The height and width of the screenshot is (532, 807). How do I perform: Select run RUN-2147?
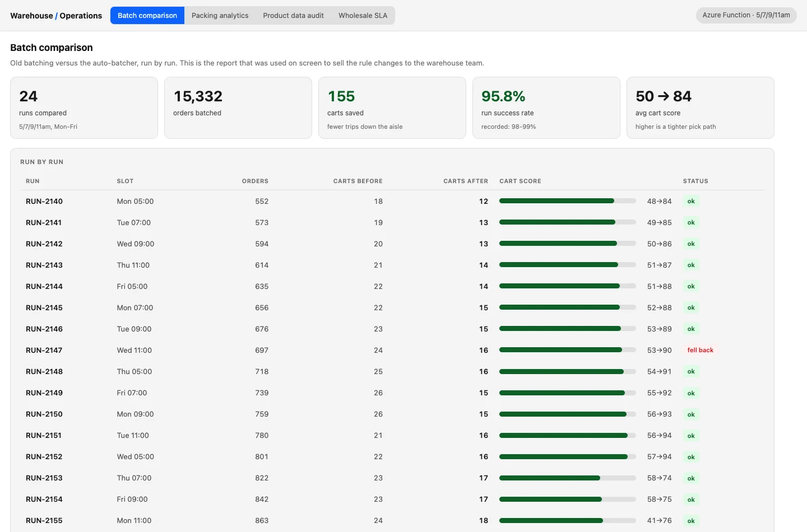pos(44,350)
